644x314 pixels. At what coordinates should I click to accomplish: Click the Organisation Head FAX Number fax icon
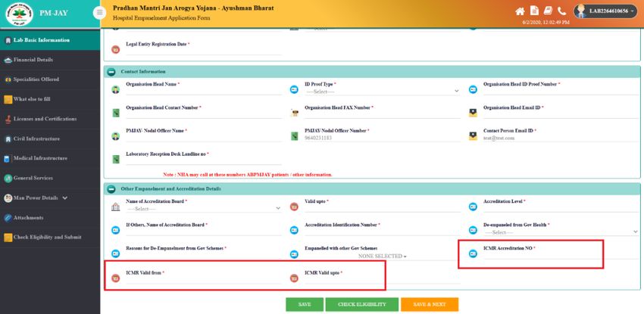294,113
